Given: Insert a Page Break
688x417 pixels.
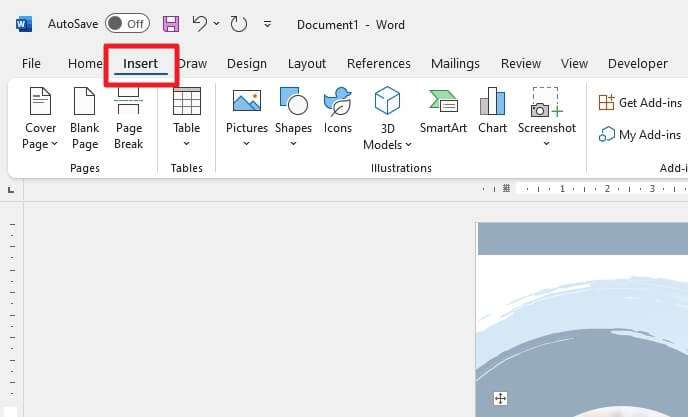Looking at the screenshot, I should pyautogui.click(x=129, y=119).
